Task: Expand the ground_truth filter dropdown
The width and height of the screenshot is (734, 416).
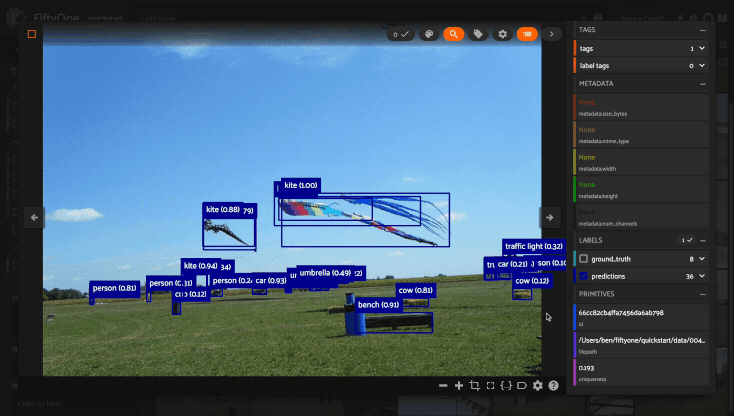Action: click(702, 258)
